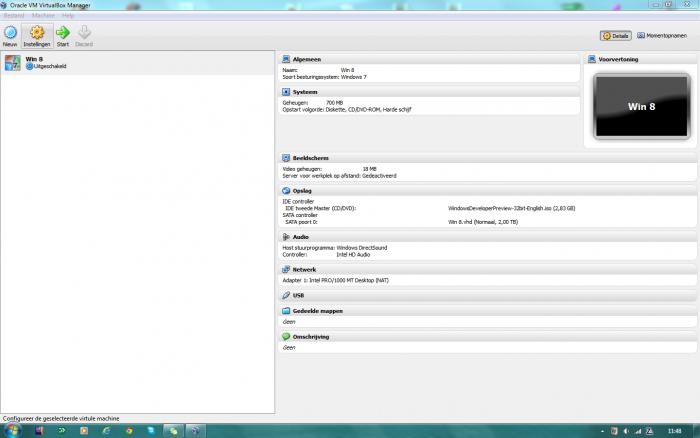Click the Voorvertoning section icon
The height and width of the screenshot is (438, 700).
coord(592,59)
